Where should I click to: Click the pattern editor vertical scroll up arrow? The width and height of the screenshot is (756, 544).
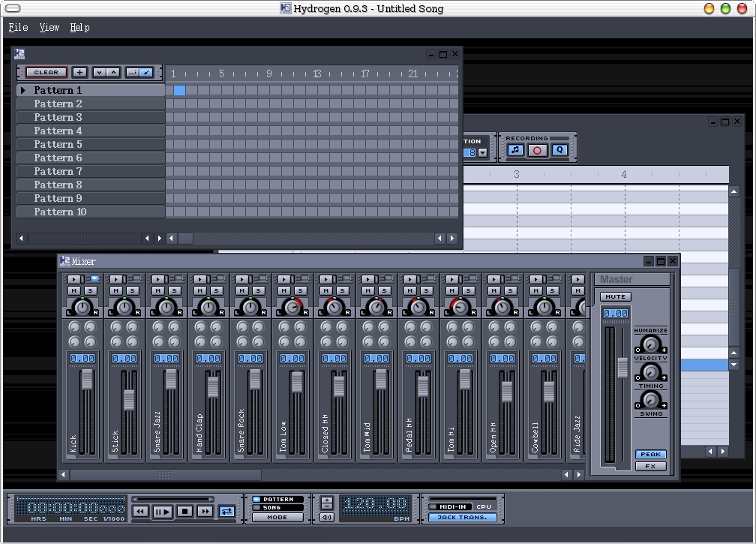coord(733,191)
